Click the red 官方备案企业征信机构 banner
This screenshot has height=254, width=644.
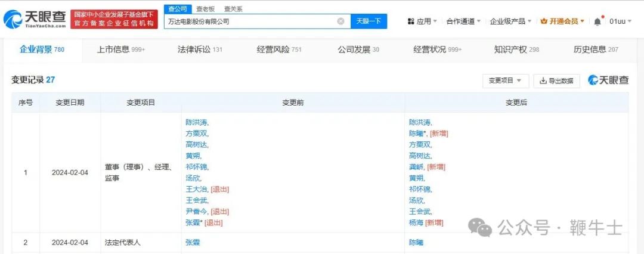click(114, 19)
